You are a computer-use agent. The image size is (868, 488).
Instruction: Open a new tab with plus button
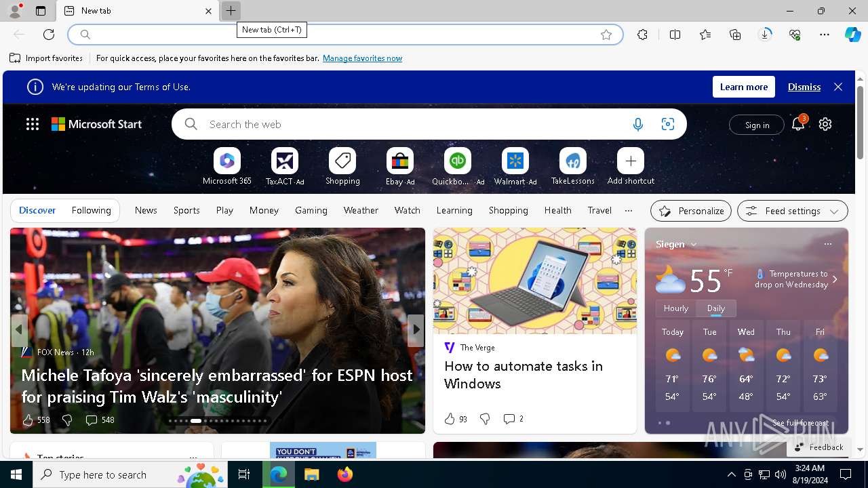(231, 11)
